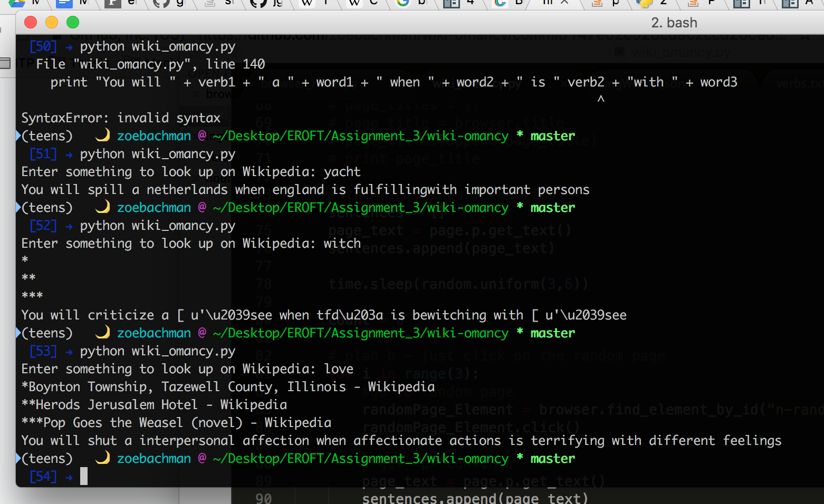Screen dimensions: 824x504
Task: Click the moon icon above prompt [51]
Action: click(x=102, y=135)
